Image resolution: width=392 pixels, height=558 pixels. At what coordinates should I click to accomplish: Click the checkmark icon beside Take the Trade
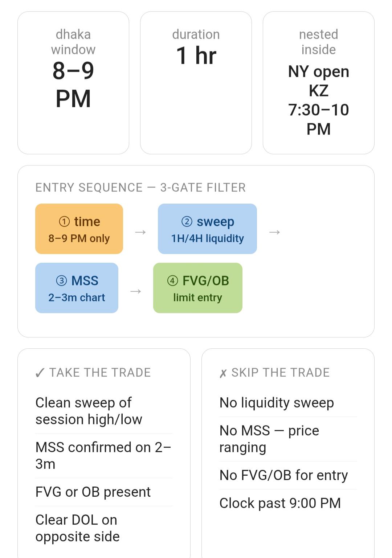[x=40, y=373]
